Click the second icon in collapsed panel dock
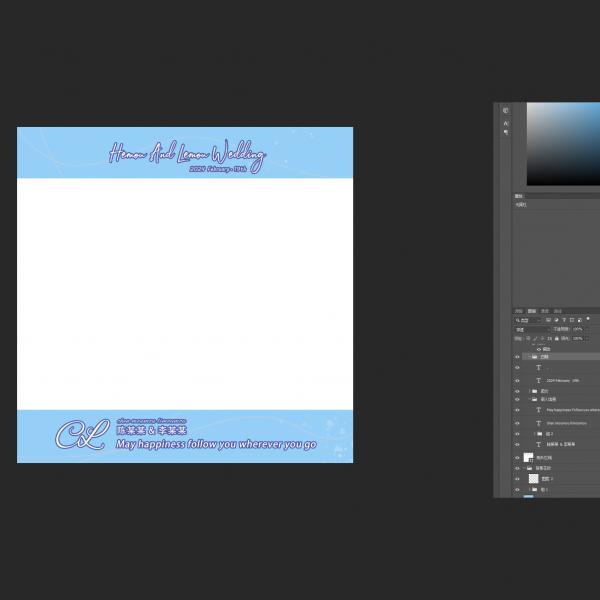Screen dimensions: 600x600 [x=505, y=122]
